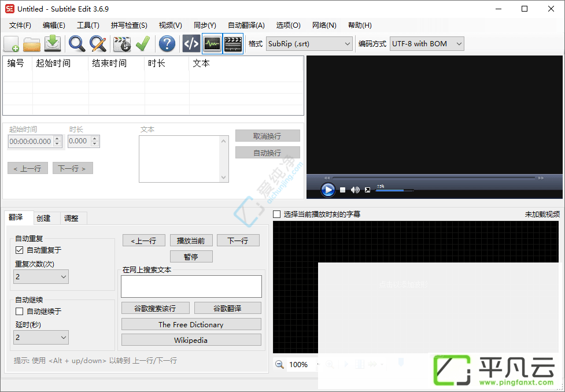Click 自动换行 button
Viewport: 565px width, 392px height.
point(267,153)
